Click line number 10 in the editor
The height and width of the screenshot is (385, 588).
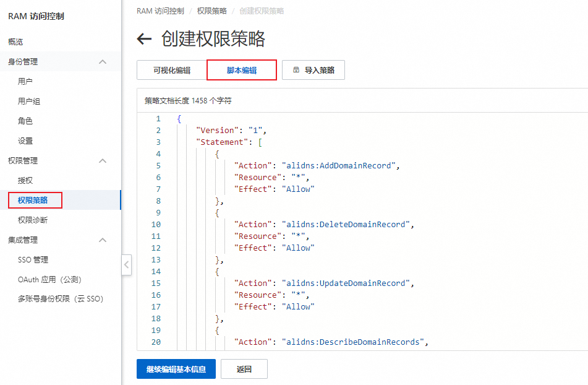pos(156,225)
